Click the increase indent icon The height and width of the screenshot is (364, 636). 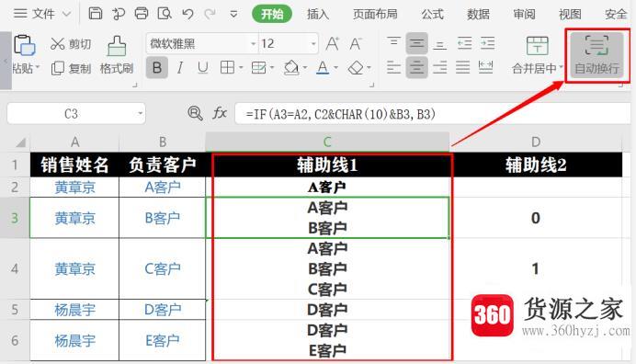click(487, 43)
